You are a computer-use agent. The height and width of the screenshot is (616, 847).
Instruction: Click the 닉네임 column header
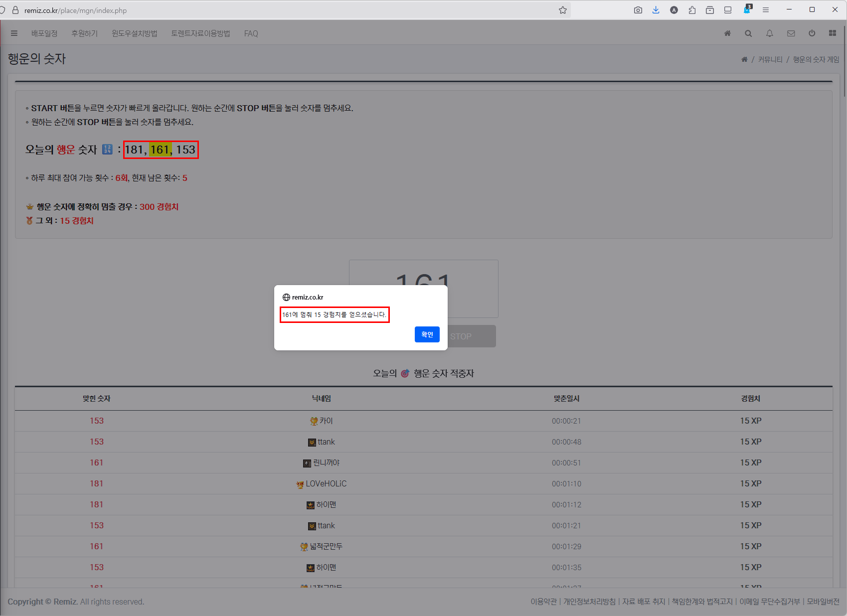coord(322,398)
